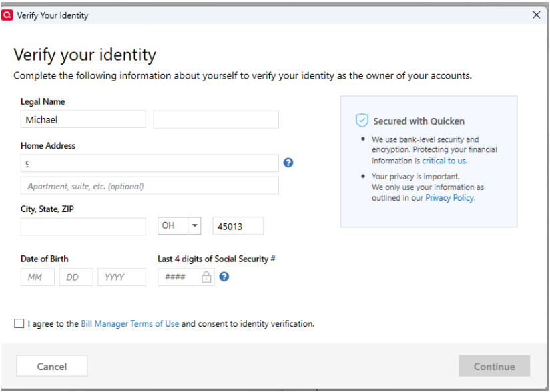Focus the empty last name field
550x392 pixels.
click(216, 120)
